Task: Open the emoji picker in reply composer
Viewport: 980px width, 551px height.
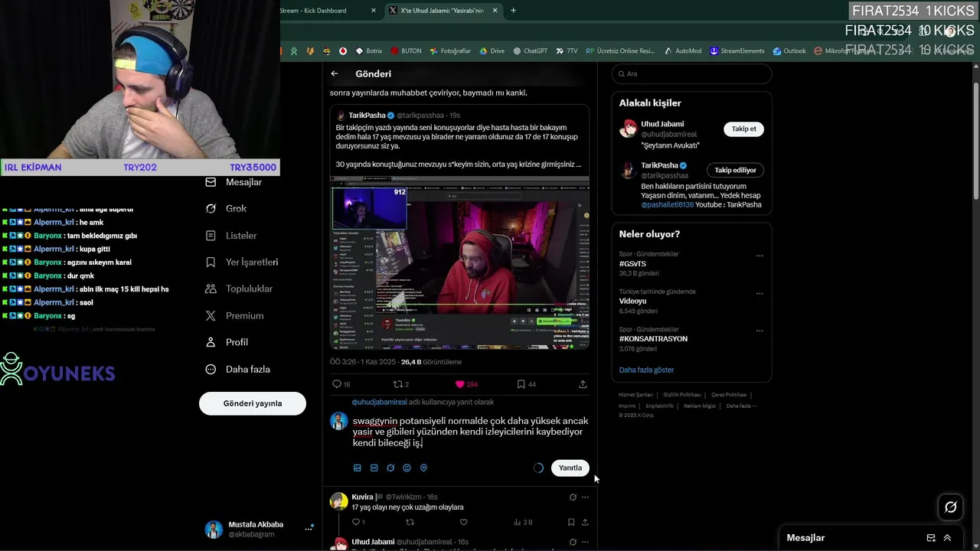Action: 407,468
